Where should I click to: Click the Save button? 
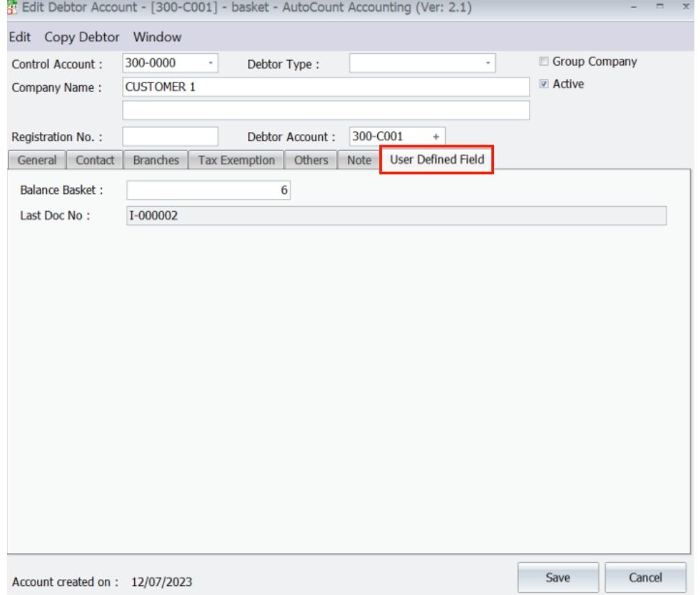click(x=558, y=578)
